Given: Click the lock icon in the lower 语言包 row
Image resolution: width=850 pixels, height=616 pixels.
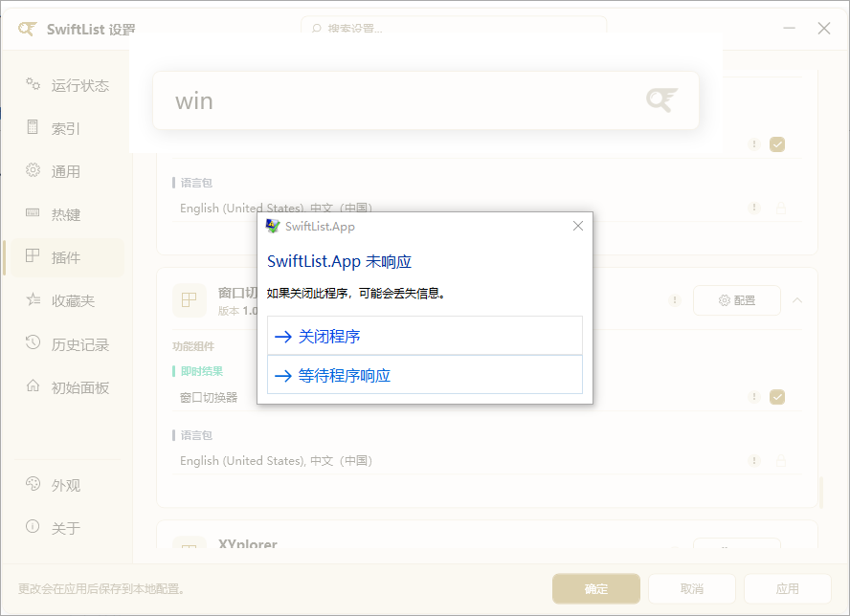Looking at the screenshot, I should 781,460.
